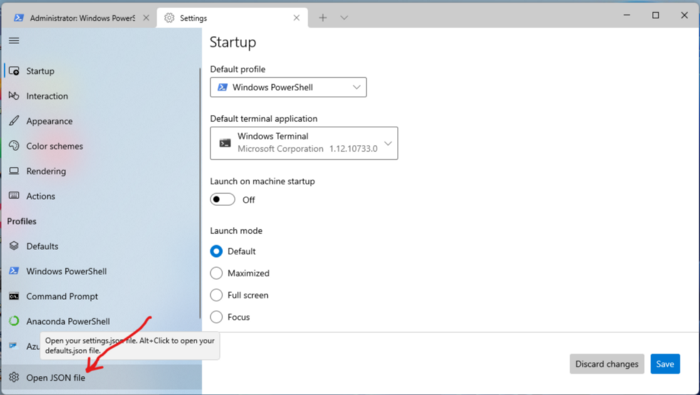
Task: Click the Command Prompt profile icon
Action: click(14, 296)
